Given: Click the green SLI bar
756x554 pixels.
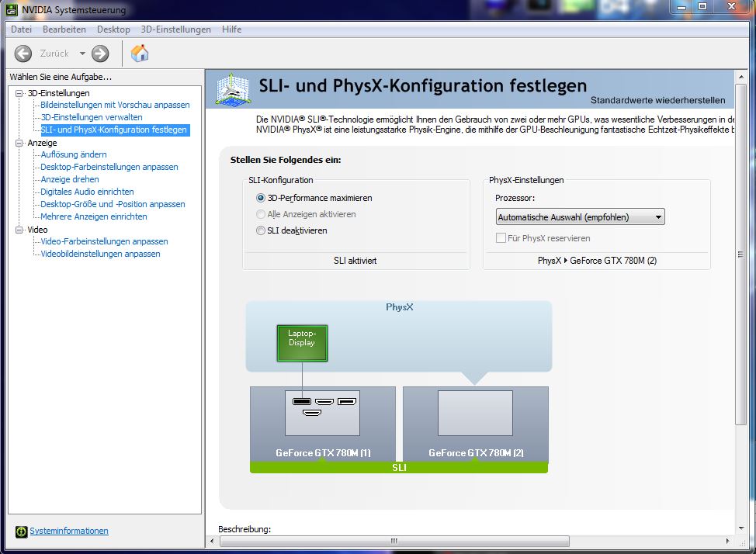Looking at the screenshot, I should click(x=399, y=467).
